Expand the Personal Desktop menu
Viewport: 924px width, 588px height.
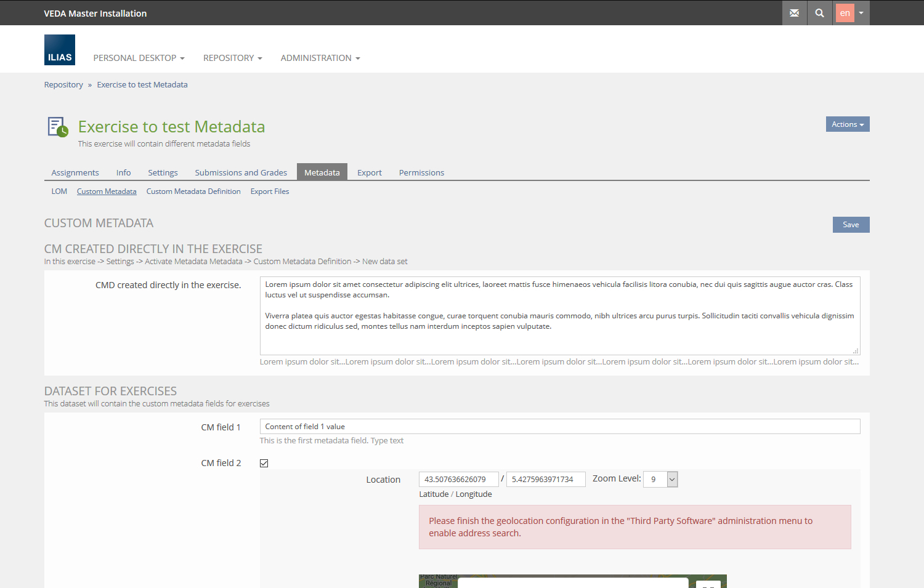click(x=139, y=58)
